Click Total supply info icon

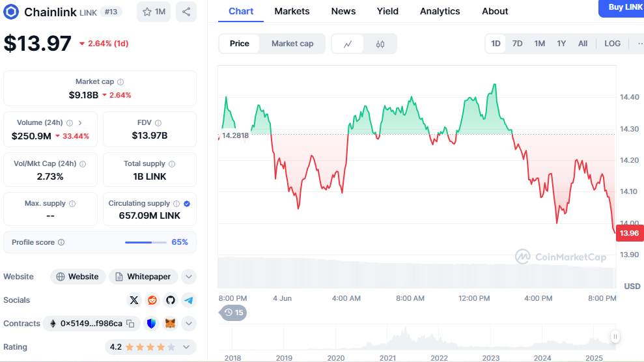tap(172, 164)
